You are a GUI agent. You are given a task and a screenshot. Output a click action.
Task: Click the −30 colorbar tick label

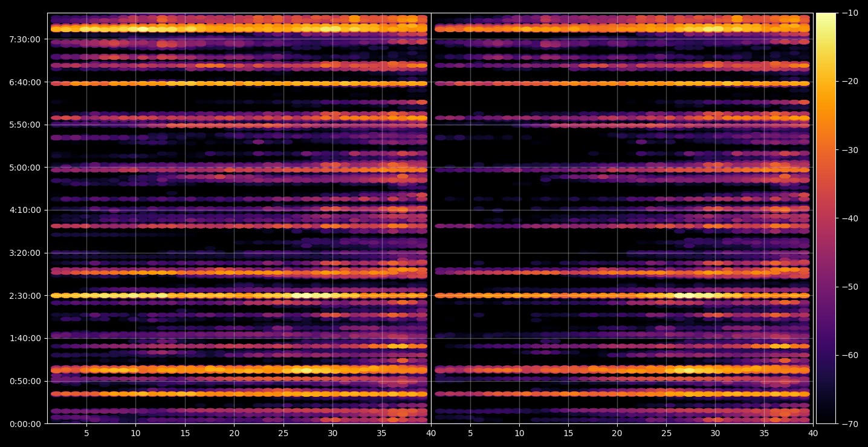coord(850,150)
